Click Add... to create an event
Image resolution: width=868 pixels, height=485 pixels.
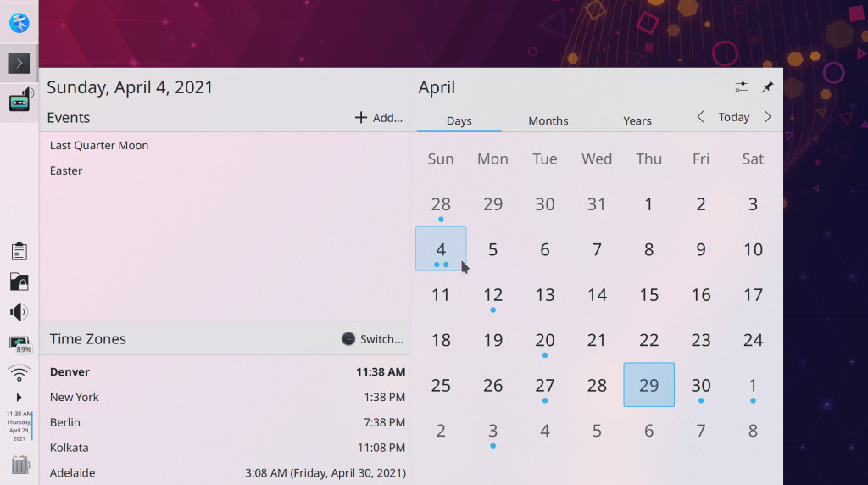pyautogui.click(x=378, y=118)
